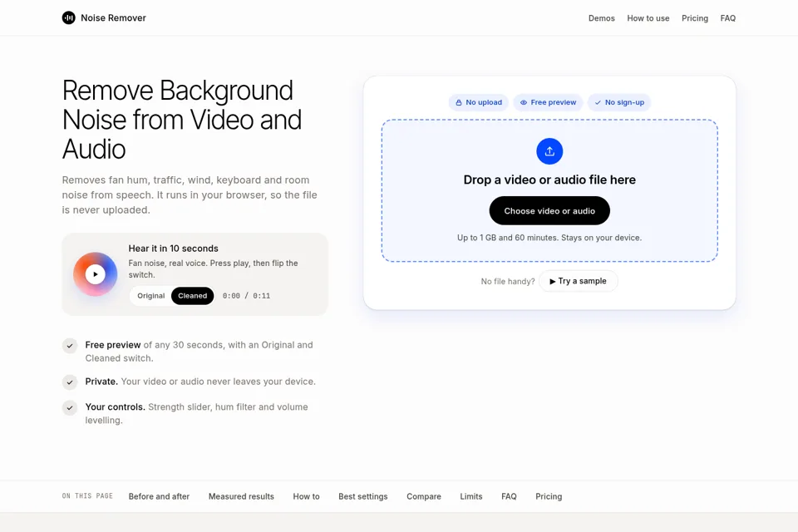798x532 pixels.
Task: Click the checkmark icon in No sign-up badge
Action: [598, 102]
